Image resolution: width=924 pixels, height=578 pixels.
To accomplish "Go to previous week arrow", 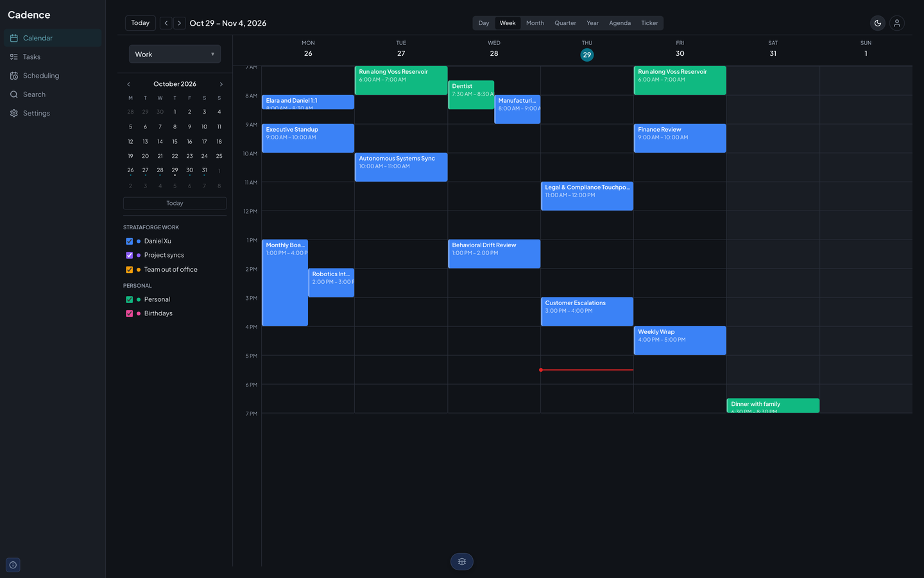I will [166, 23].
